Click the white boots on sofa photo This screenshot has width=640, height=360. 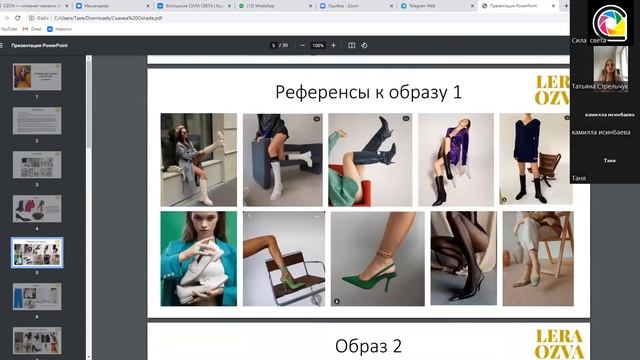point(283,160)
